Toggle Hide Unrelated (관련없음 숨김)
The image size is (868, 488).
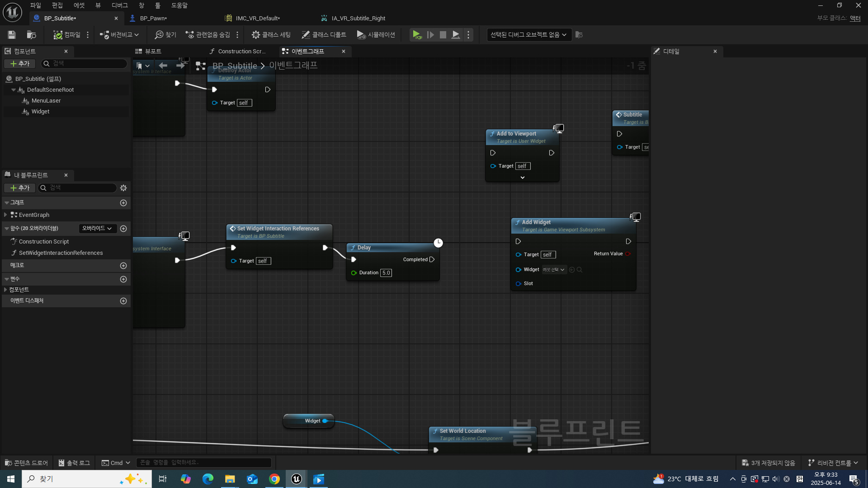pos(208,35)
